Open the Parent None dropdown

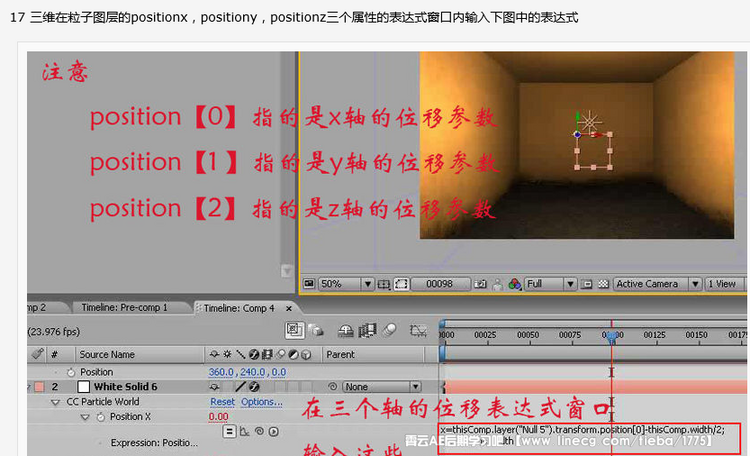point(381,387)
